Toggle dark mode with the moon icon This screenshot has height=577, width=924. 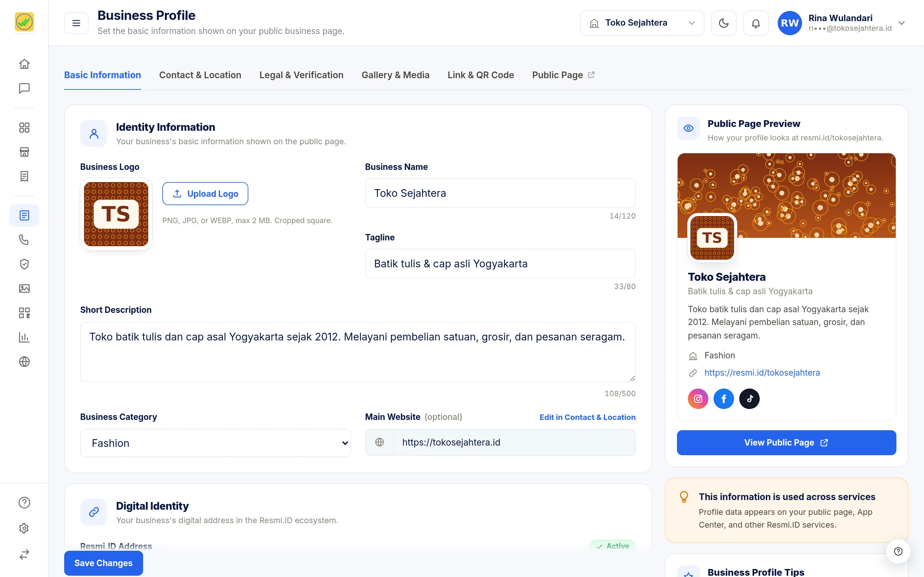[723, 23]
